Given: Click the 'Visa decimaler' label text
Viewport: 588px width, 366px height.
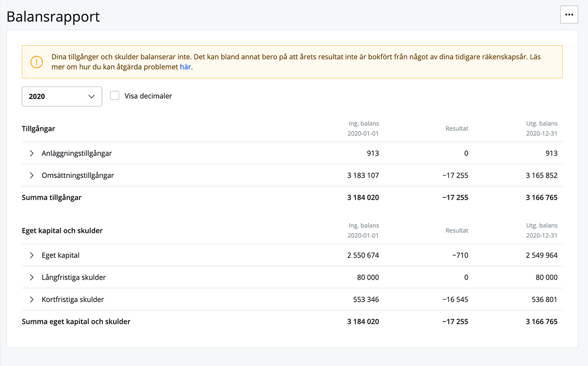Looking at the screenshot, I should pyautogui.click(x=148, y=96).
